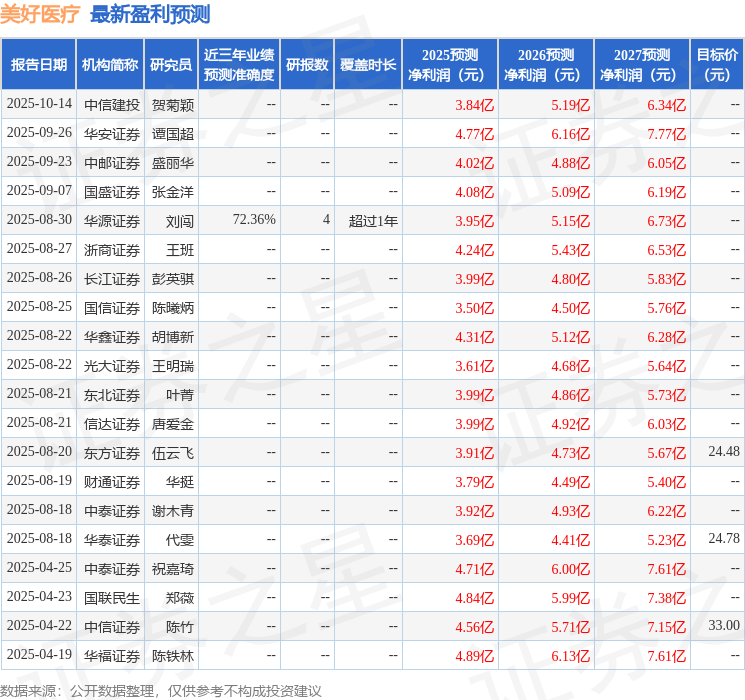
Task: Select institution 东北证券
Action: [x=112, y=395]
